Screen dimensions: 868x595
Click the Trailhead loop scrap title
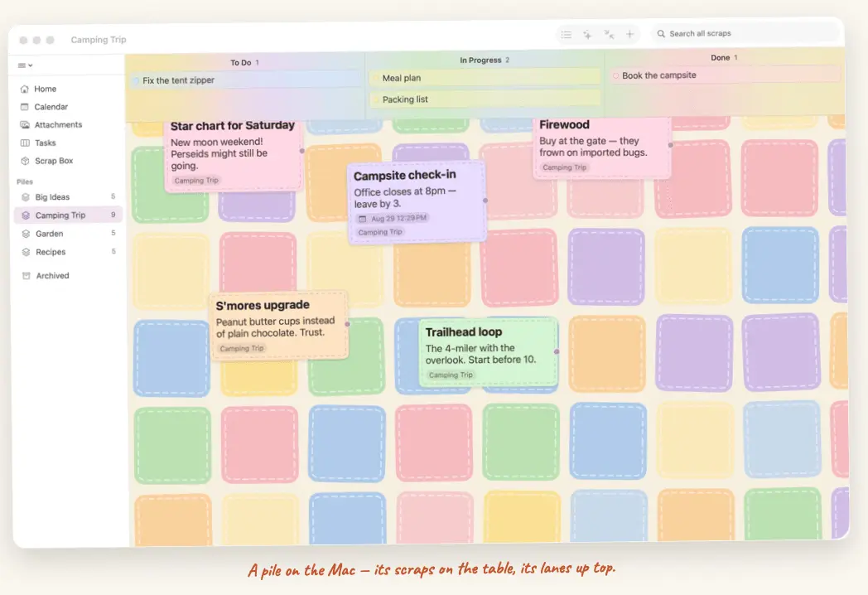click(x=463, y=331)
